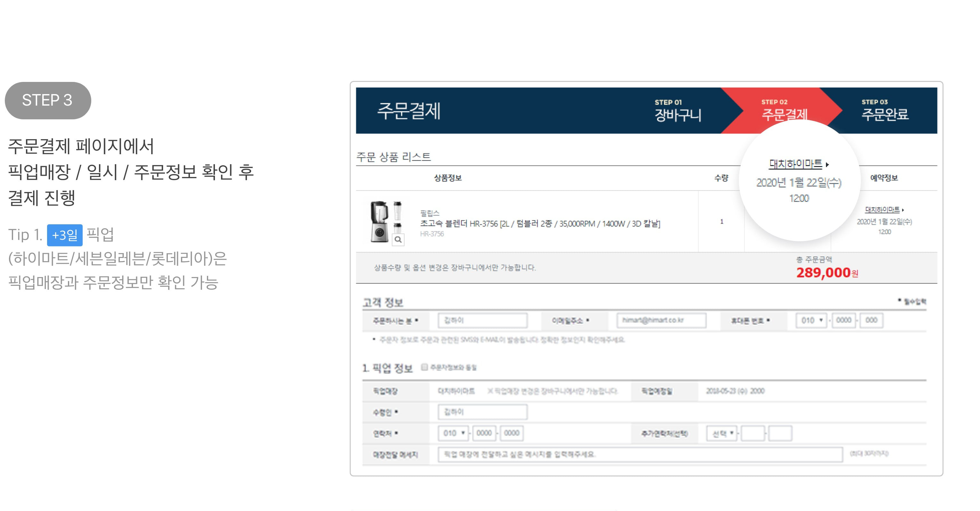980x511 pixels.
Task: Select STEP 03 주문완료 step
Action: click(x=885, y=110)
